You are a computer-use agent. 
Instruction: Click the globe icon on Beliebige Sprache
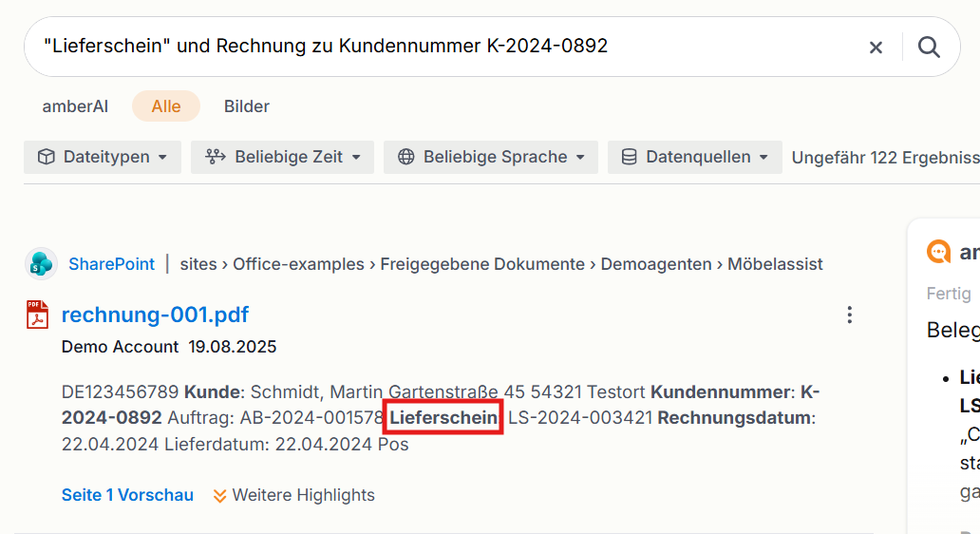pos(406,157)
